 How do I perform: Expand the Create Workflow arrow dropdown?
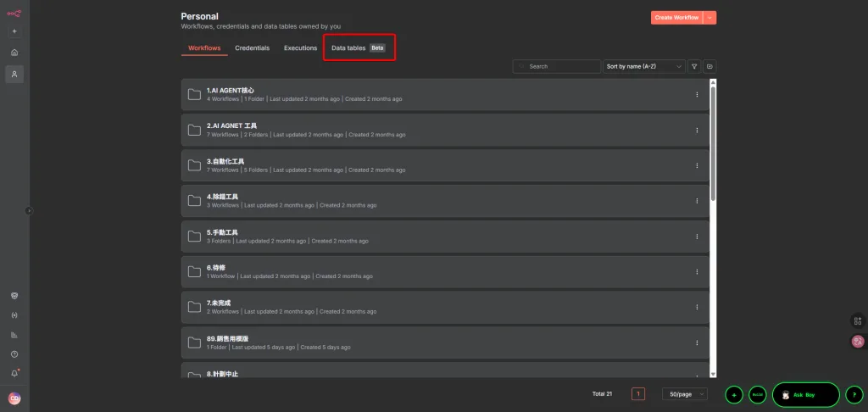(x=710, y=18)
